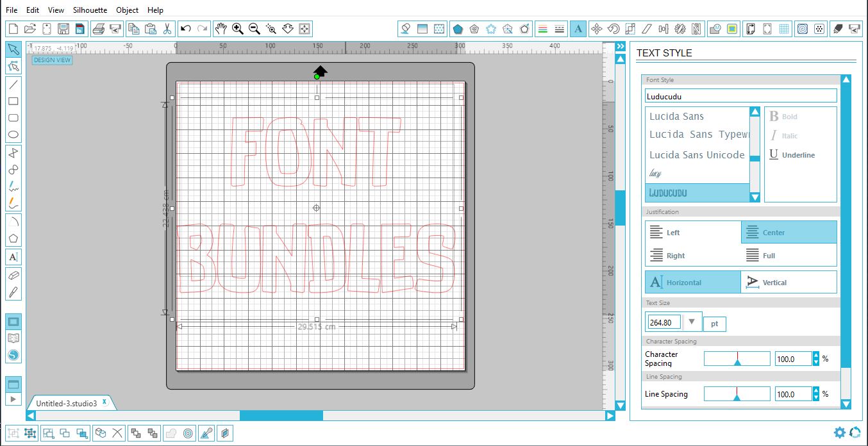
Task: Open the Page Setup panel
Action: (751, 28)
